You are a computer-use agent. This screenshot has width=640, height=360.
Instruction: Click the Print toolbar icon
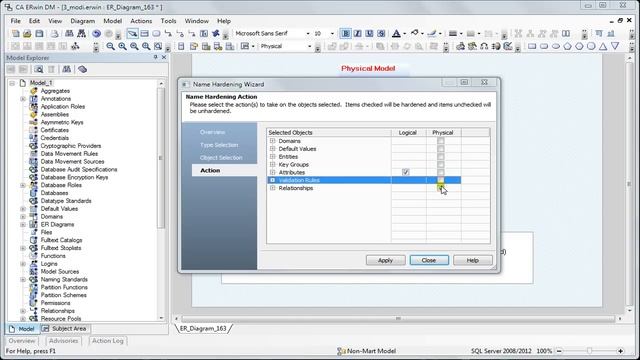[54, 33]
